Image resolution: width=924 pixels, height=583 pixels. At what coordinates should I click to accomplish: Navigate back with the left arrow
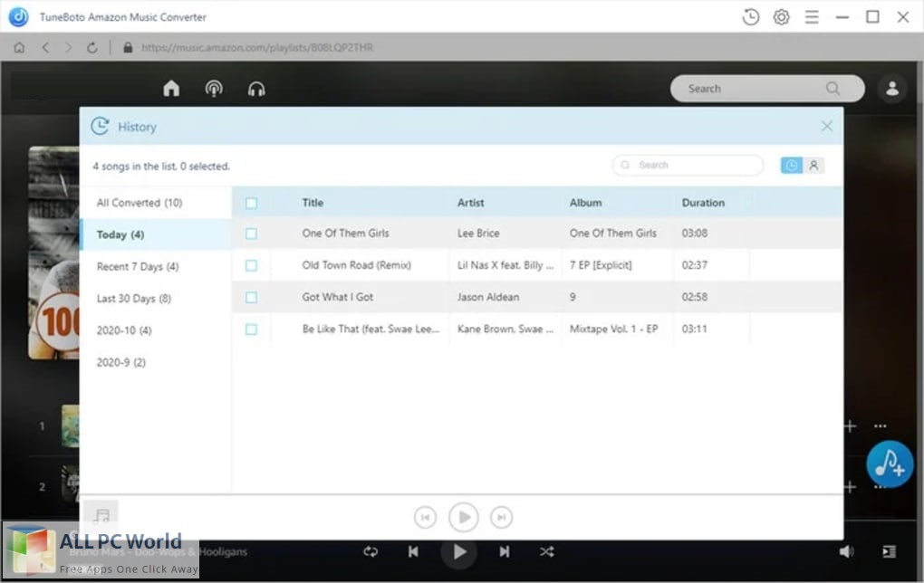click(45, 48)
